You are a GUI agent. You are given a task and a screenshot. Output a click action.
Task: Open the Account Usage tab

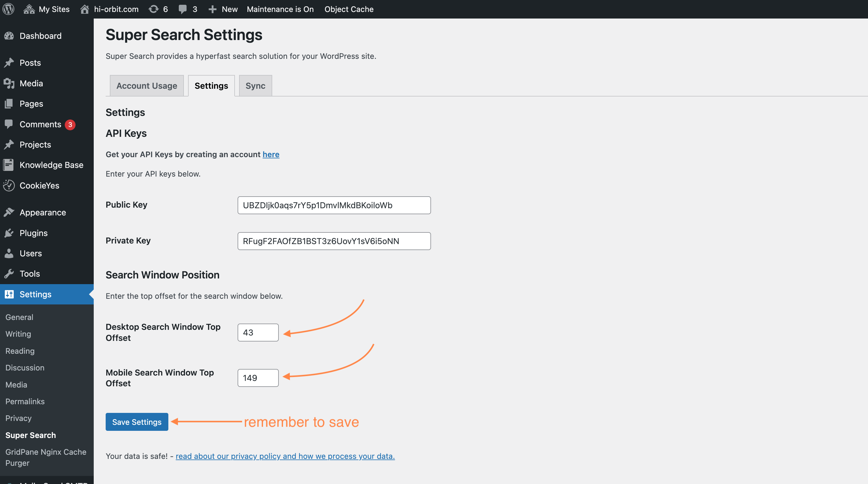click(147, 86)
